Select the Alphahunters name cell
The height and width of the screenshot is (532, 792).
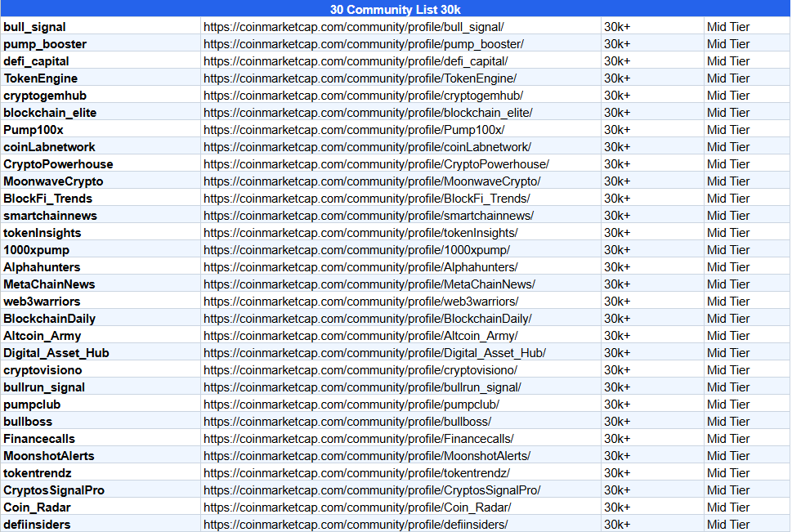101,267
